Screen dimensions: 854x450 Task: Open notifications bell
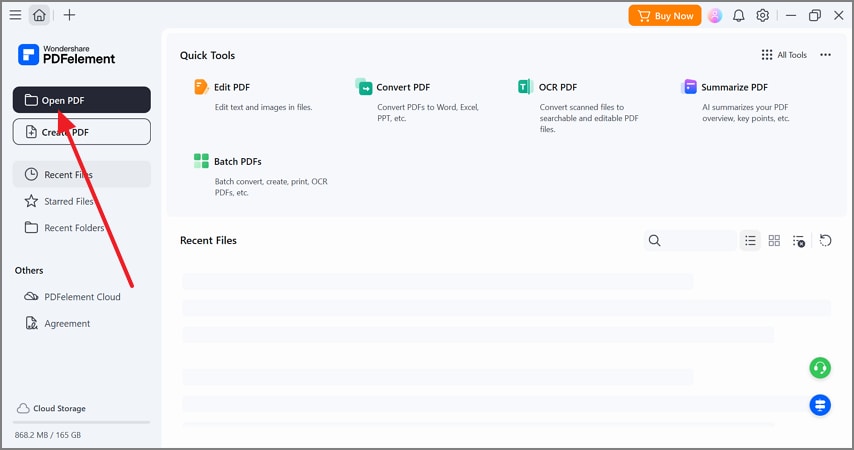739,16
